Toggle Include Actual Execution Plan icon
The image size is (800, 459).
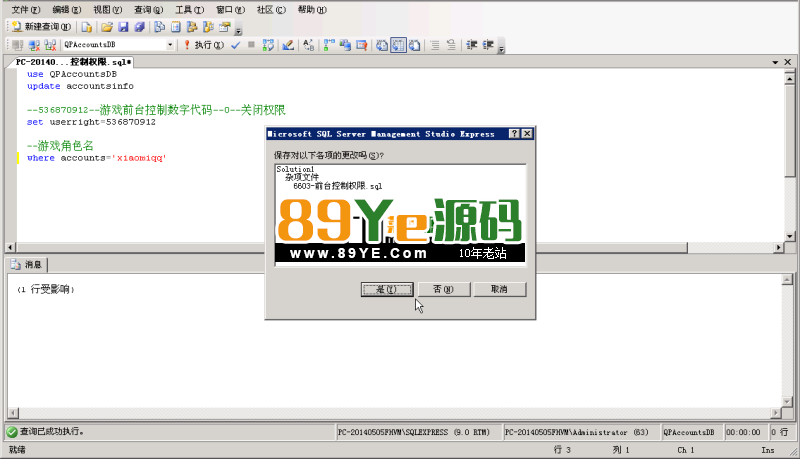point(329,45)
